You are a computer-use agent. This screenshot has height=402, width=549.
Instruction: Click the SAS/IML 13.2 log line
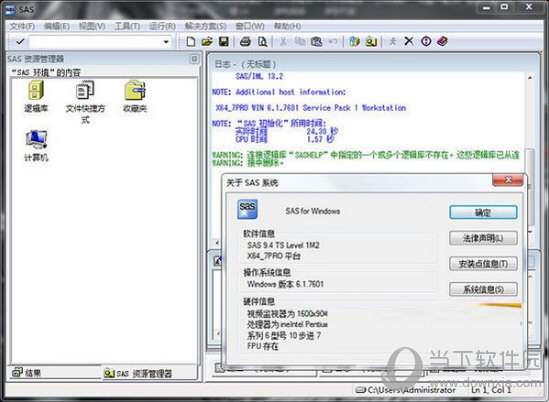[259, 76]
